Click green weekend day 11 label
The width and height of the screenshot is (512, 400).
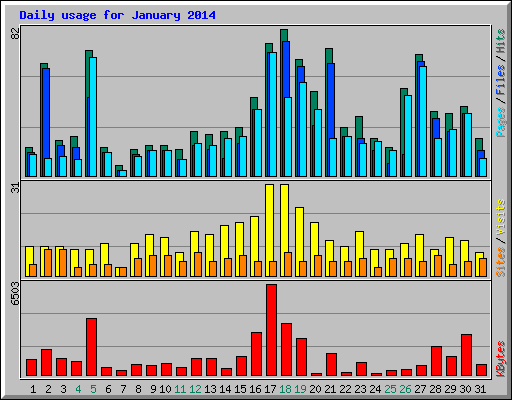180,389
